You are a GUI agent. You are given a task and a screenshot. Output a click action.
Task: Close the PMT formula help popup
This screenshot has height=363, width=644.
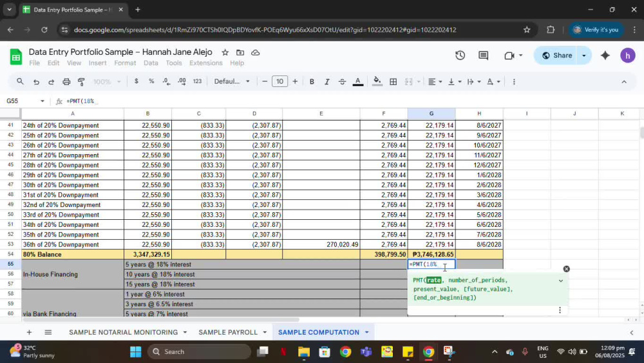pyautogui.click(x=566, y=269)
